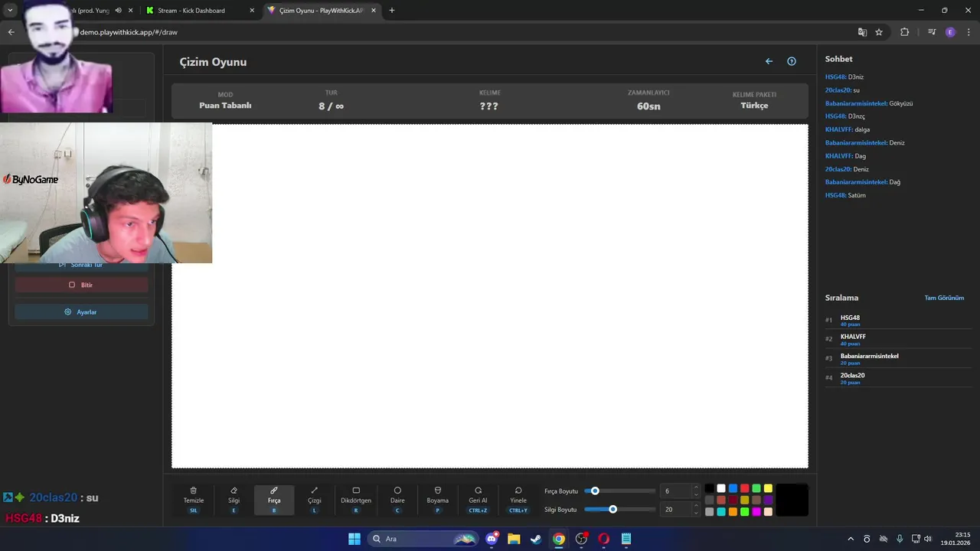Adjust the Silgi Boyutu slider handle
Viewport: 980px width, 551px height.
click(612, 510)
